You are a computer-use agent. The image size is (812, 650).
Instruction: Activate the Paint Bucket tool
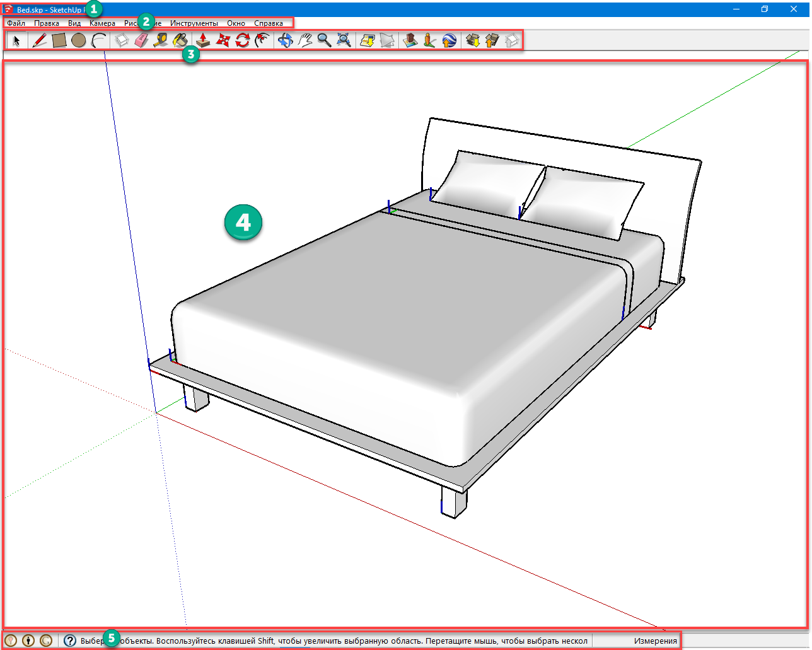tap(180, 41)
